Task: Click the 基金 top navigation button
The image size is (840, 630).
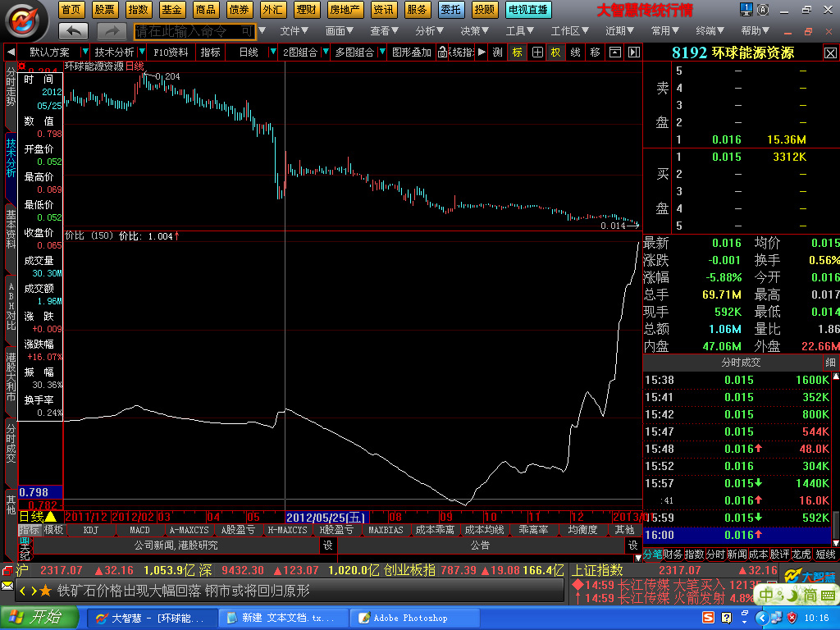Action: [172, 10]
